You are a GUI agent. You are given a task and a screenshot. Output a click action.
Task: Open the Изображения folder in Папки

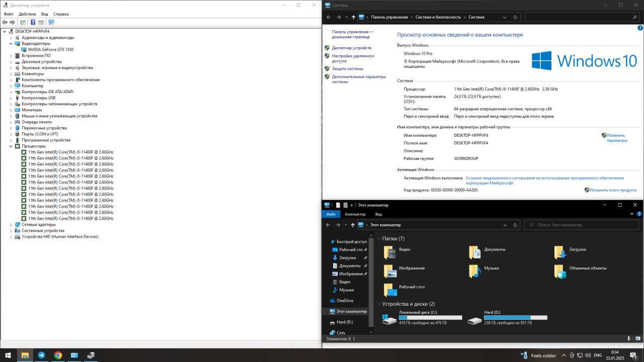(404, 271)
